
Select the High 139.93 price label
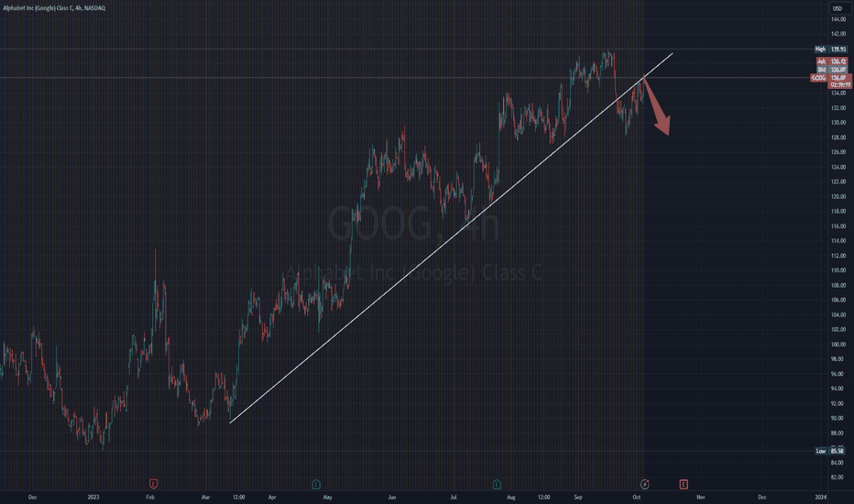tap(830, 49)
